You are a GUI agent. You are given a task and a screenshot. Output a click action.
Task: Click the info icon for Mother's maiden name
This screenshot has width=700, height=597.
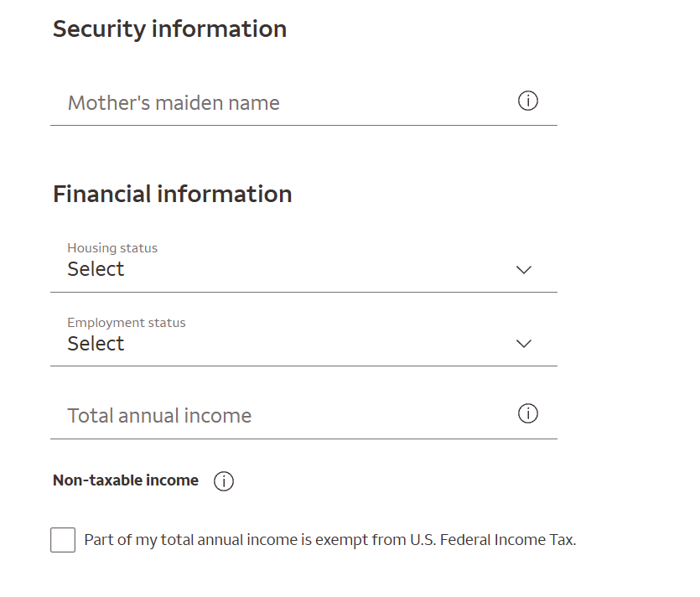[x=528, y=101]
